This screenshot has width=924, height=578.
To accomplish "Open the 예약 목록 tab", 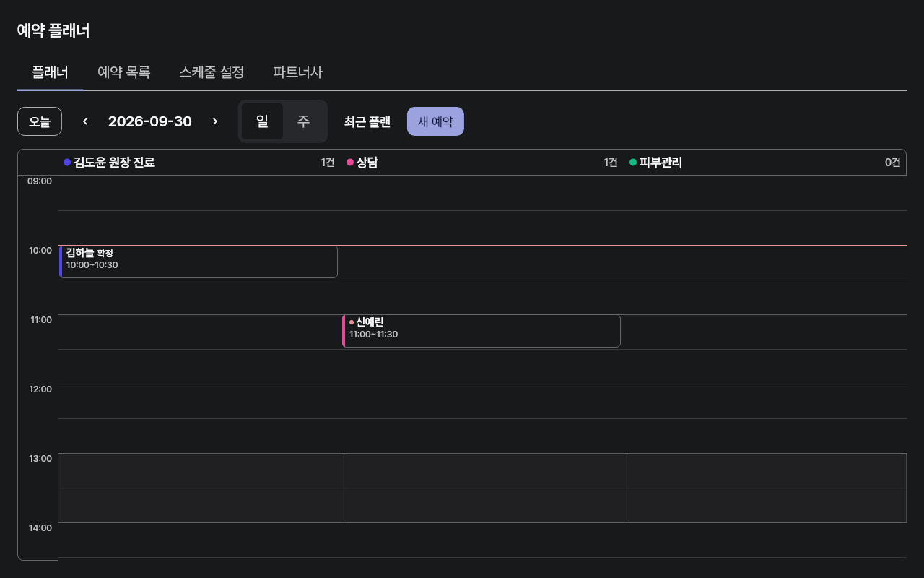I will pos(124,72).
